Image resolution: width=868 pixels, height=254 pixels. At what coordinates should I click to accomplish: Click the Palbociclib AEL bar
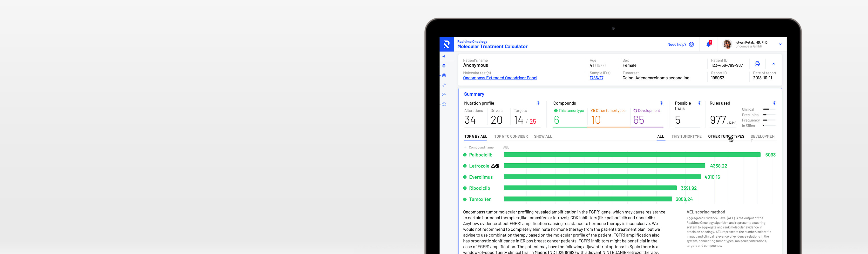pos(632,155)
